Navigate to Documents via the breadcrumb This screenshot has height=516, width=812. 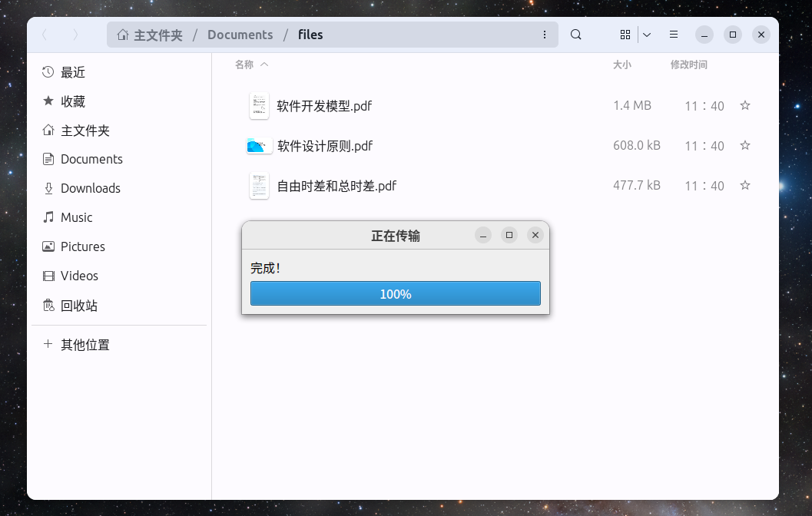(240, 35)
